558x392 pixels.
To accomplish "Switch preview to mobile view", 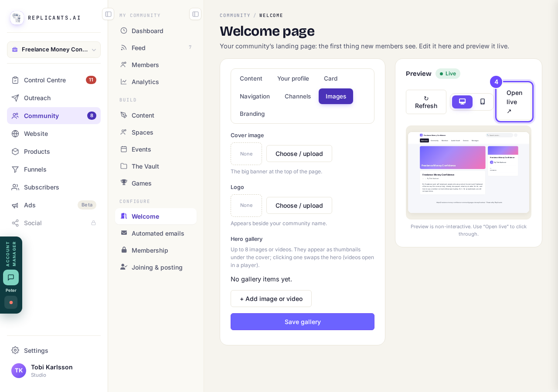I will coord(483,102).
